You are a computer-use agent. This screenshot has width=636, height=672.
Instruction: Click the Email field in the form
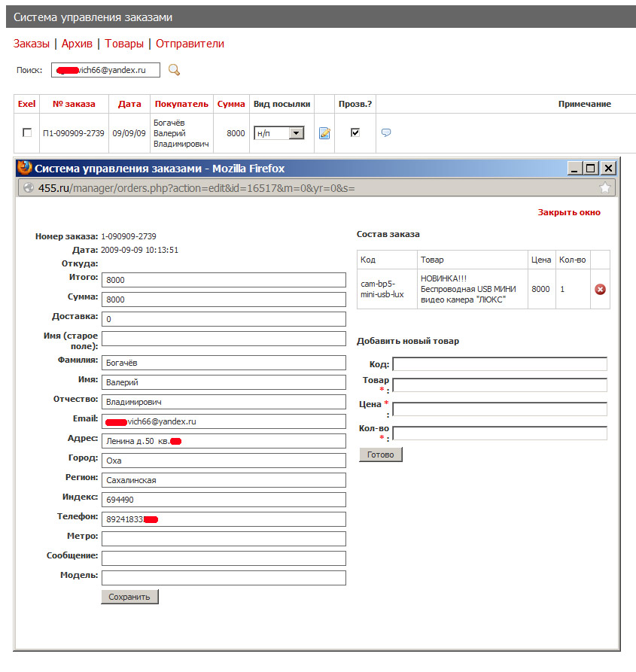[224, 421]
